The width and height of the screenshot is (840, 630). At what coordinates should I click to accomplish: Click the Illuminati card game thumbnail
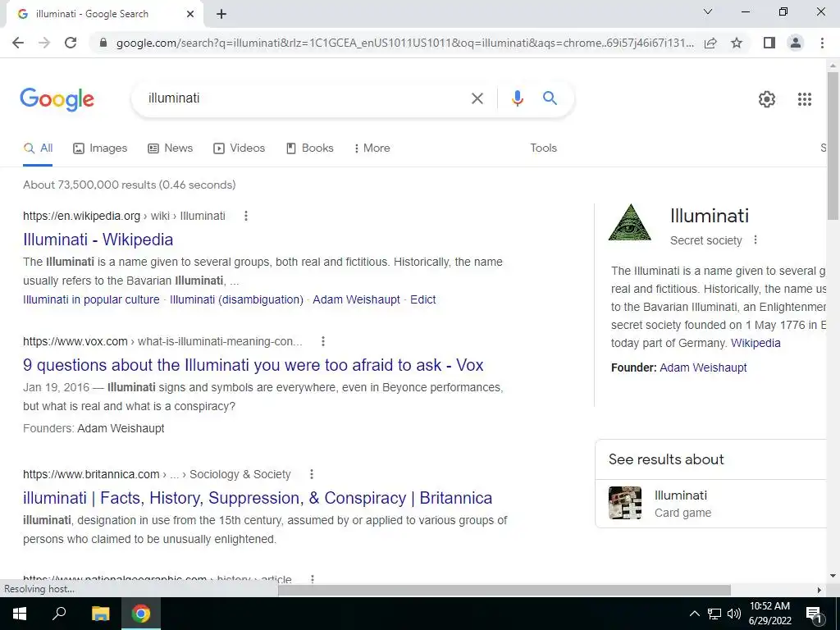click(624, 503)
